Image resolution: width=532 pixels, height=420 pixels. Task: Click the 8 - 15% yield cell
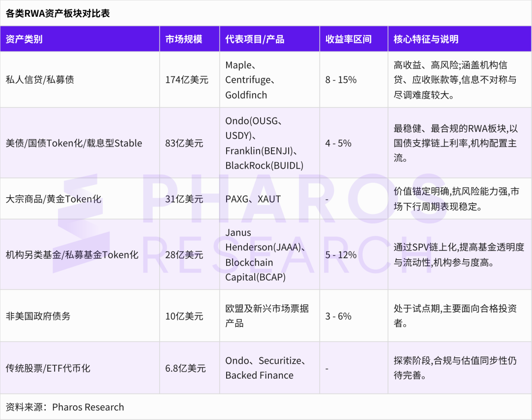point(341,80)
